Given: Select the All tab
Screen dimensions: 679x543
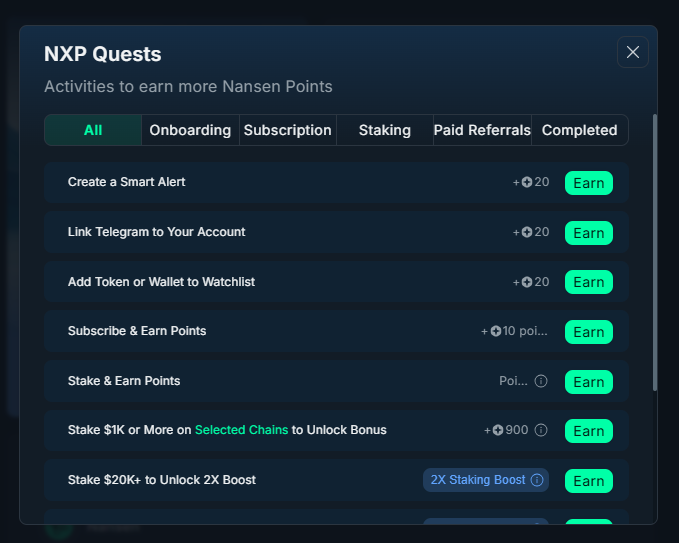Looking at the screenshot, I should [93, 130].
